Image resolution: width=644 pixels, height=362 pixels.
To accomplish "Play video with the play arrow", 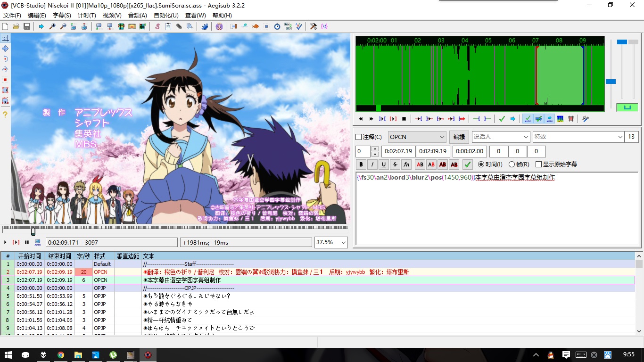I will click(x=5, y=242).
